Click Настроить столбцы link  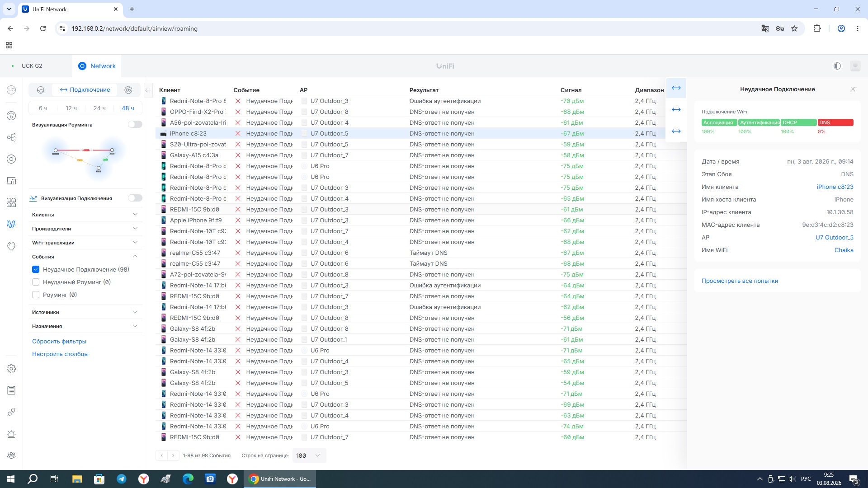tap(60, 354)
